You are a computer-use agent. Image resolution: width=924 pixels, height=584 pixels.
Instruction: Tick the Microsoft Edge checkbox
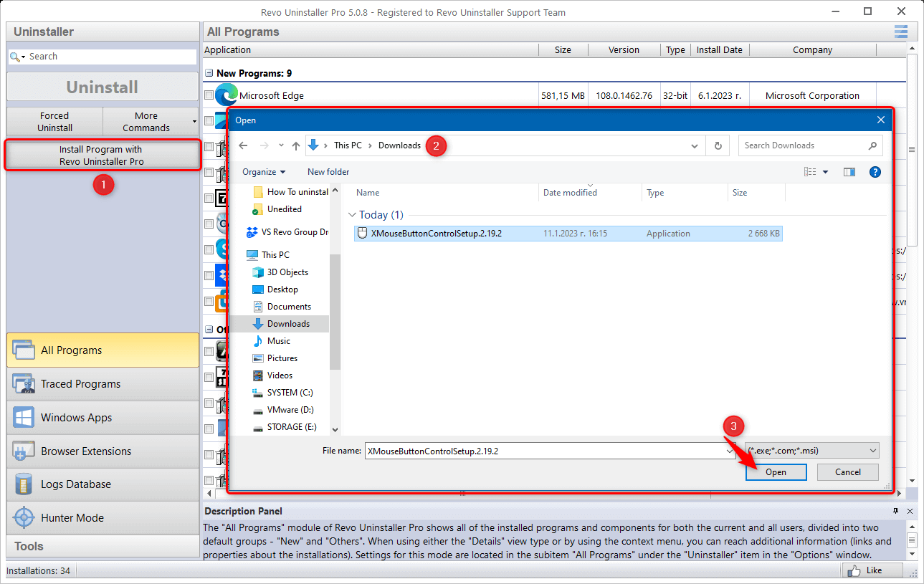pos(209,95)
